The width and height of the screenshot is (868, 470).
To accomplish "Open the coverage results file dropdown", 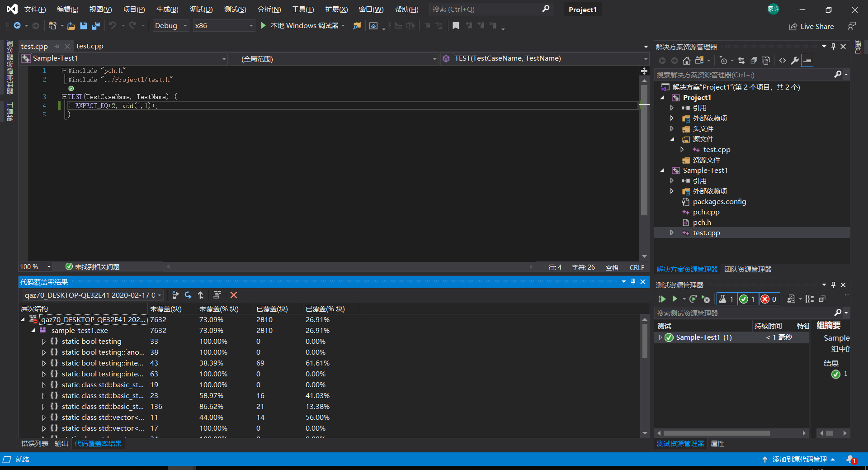I will point(92,295).
